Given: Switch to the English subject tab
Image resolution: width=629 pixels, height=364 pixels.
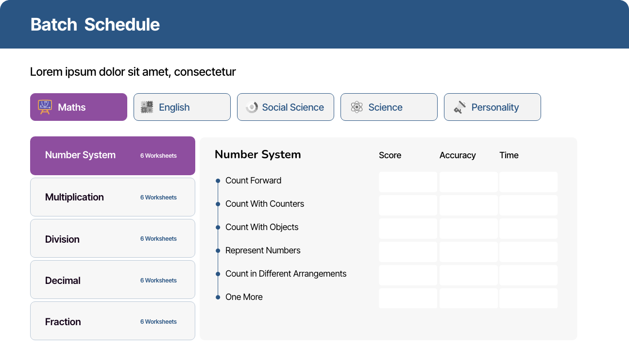Looking at the screenshot, I should [x=182, y=107].
